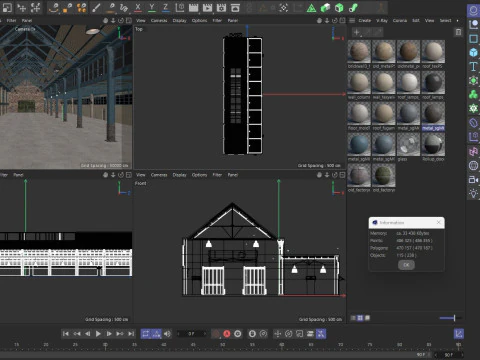
Task: Open Front viewport Options menu
Action: click(x=199, y=175)
